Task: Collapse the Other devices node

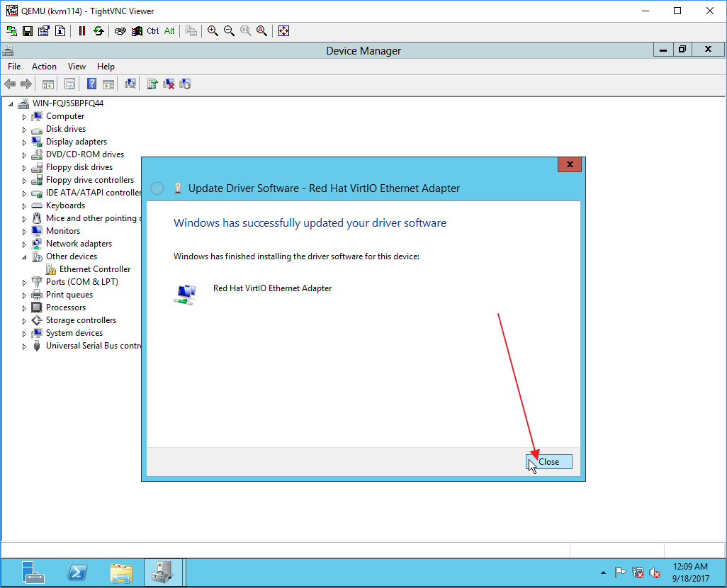Action: pos(24,257)
